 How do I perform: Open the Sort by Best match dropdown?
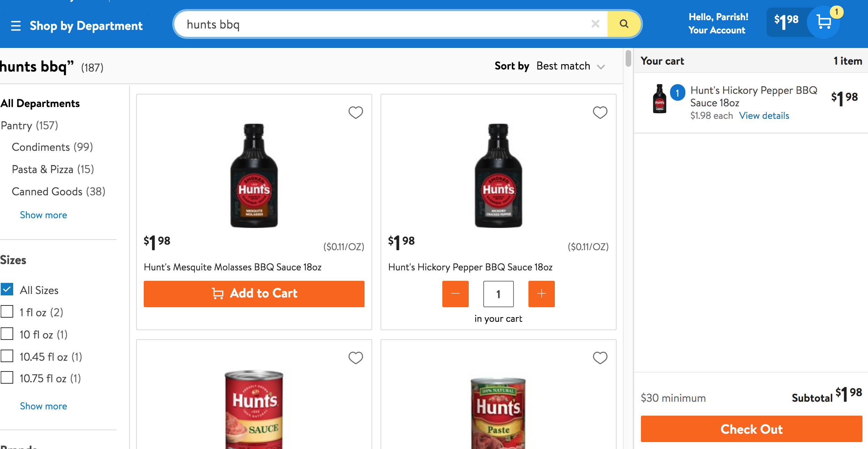(570, 66)
